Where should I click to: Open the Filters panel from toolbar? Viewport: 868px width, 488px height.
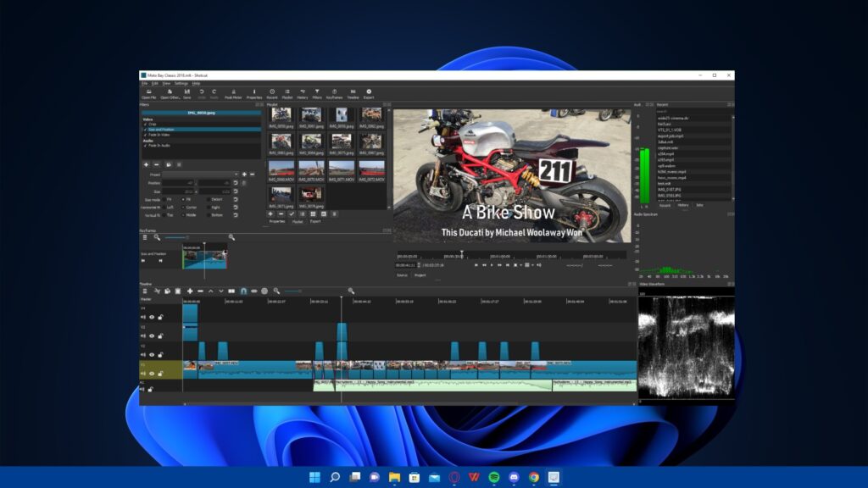317,94
